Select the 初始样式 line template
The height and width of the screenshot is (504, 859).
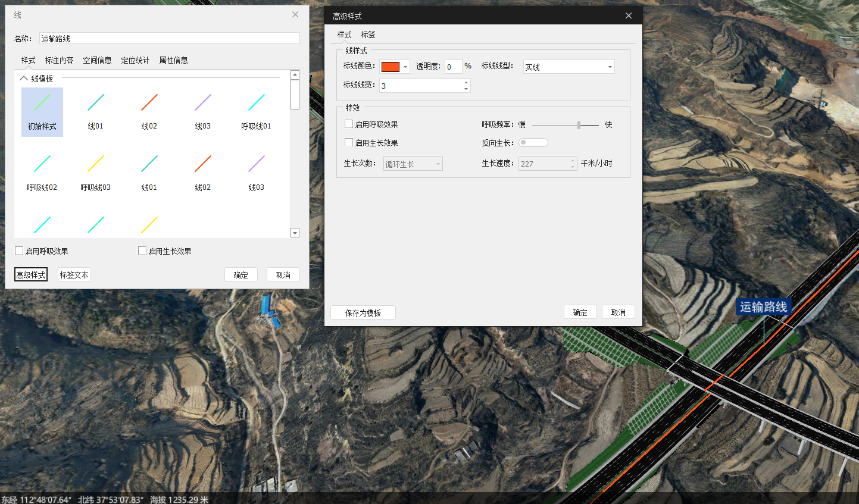click(x=42, y=112)
